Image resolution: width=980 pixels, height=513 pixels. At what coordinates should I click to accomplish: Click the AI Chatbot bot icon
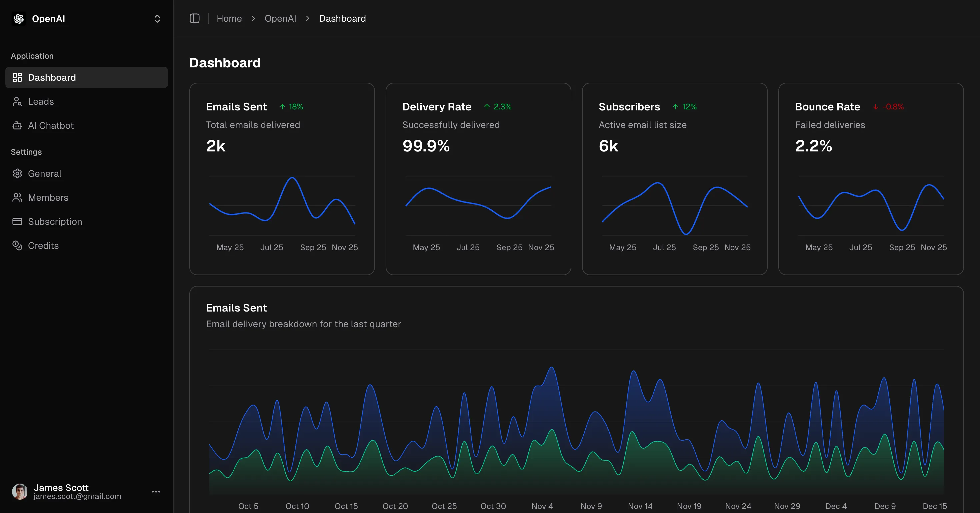[x=17, y=126]
